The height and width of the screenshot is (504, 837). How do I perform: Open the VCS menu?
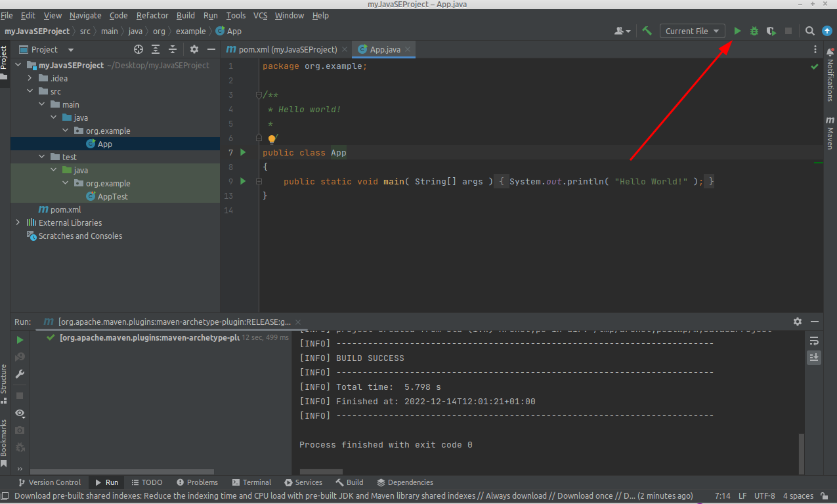[261, 15]
